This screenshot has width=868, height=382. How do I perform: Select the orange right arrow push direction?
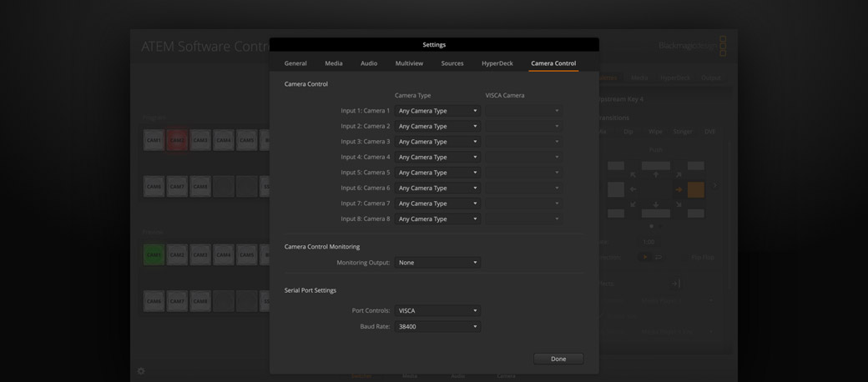[678, 189]
